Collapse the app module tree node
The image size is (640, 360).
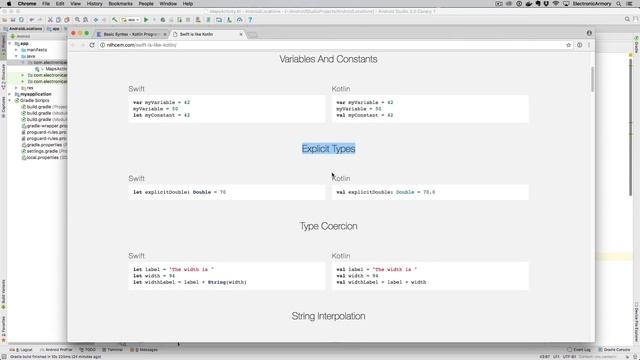point(10,43)
